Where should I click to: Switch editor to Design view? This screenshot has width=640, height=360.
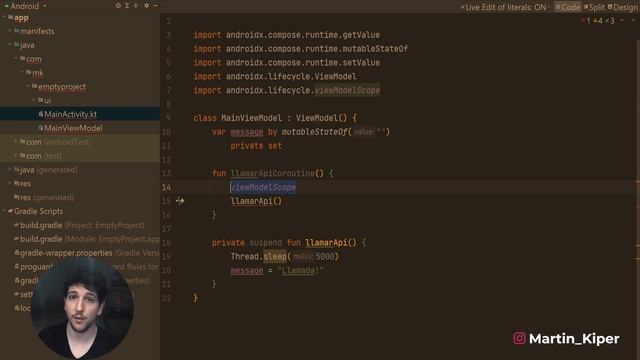(x=622, y=7)
